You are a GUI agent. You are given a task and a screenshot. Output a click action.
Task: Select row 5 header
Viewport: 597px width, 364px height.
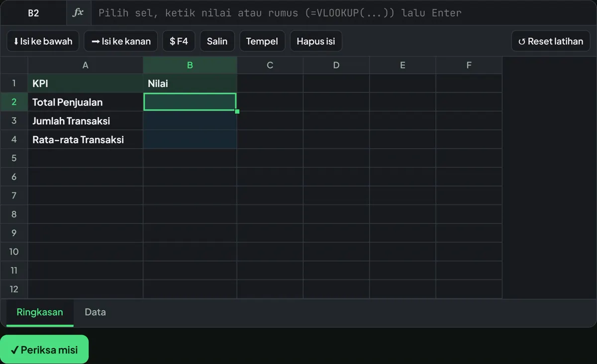coord(14,158)
